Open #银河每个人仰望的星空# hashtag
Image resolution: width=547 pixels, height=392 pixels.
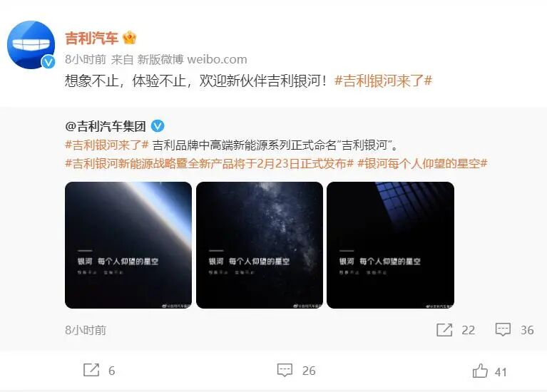422,163
